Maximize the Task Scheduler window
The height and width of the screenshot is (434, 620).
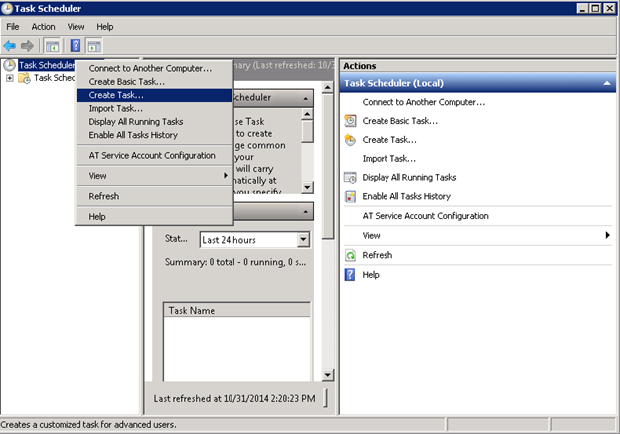coord(595,8)
